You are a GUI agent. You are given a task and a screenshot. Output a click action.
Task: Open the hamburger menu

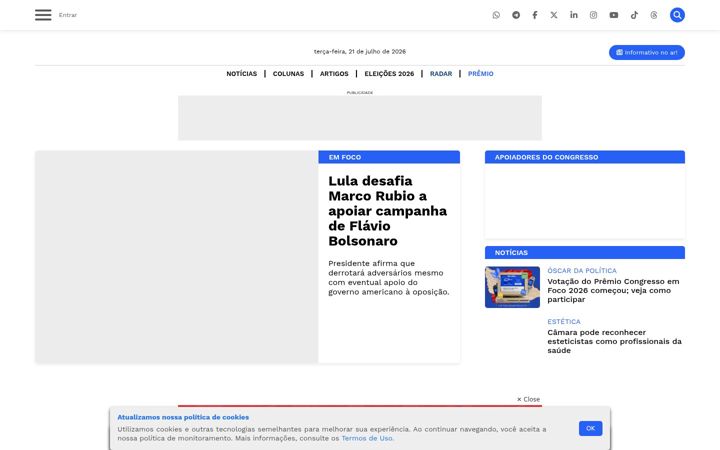tap(43, 15)
